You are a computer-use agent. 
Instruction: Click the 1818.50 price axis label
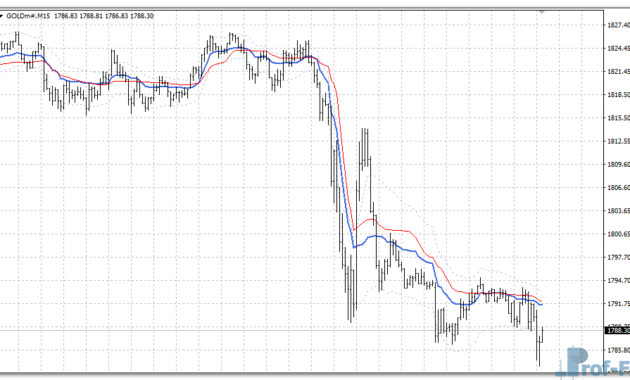pos(618,95)
